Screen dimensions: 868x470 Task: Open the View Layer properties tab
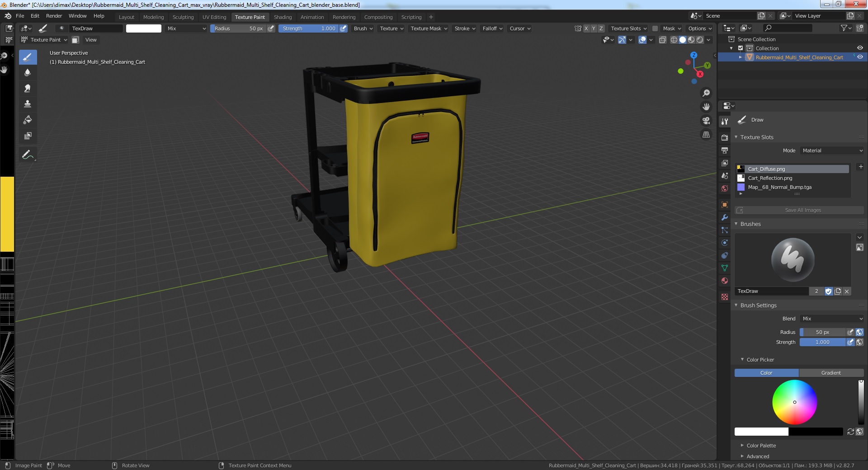pos(725,163)
